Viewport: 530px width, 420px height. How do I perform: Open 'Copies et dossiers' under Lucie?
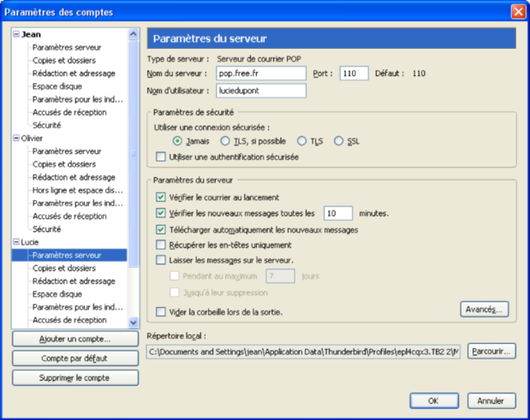click(64, 268)
